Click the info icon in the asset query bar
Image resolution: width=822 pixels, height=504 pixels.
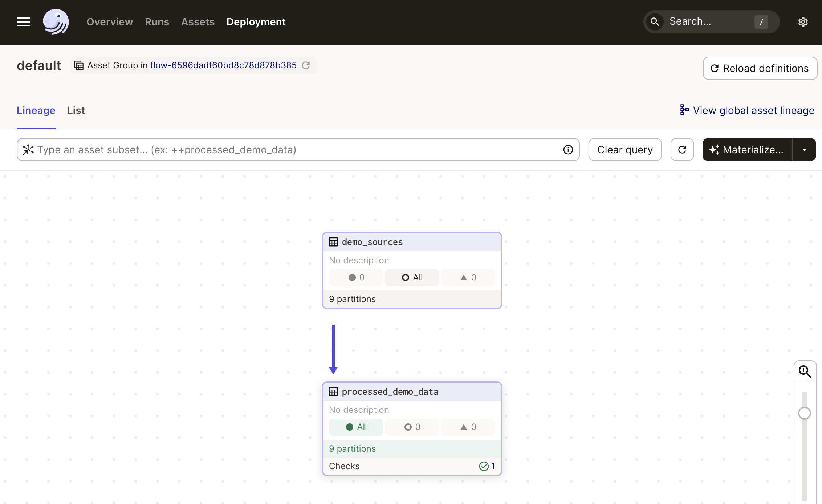coord(568,150)
